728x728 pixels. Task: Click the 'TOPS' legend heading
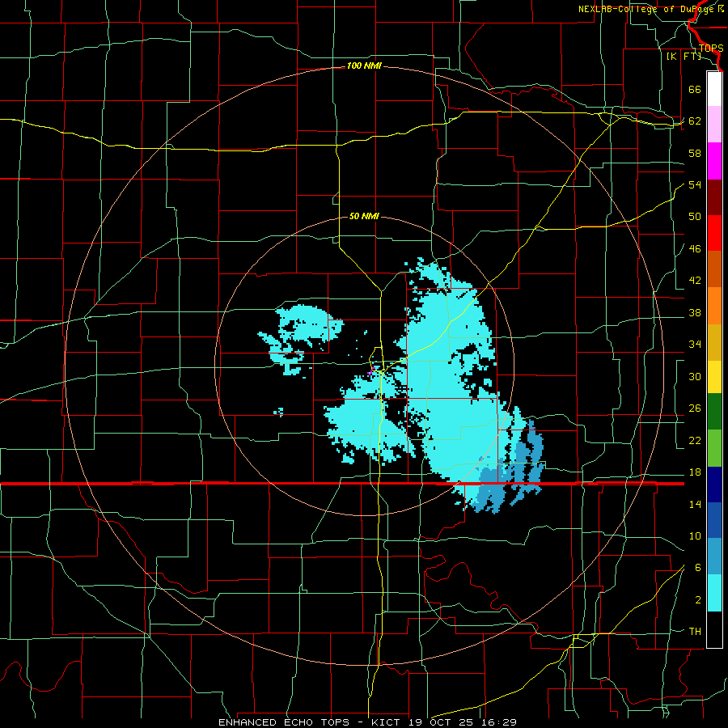coord(711,49)
